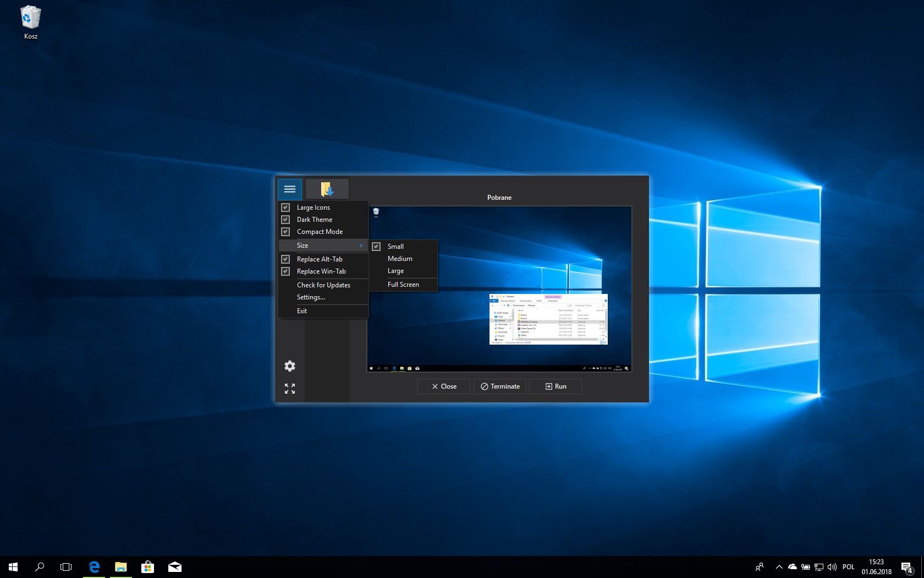The image size is (924, 578).
Task: Click the network tray icon
Action: [x=819, y=567]
